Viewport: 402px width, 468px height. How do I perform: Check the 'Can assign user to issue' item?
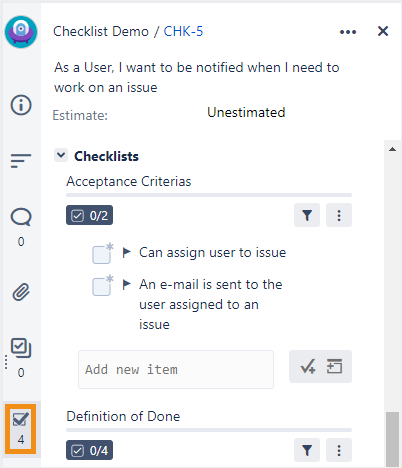pyautogui.click(x=101, y=255)
